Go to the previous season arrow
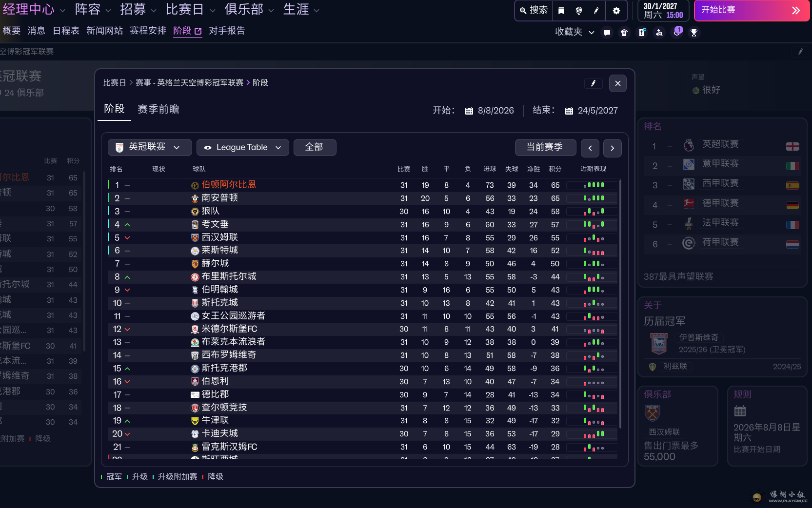 (590, 148)
